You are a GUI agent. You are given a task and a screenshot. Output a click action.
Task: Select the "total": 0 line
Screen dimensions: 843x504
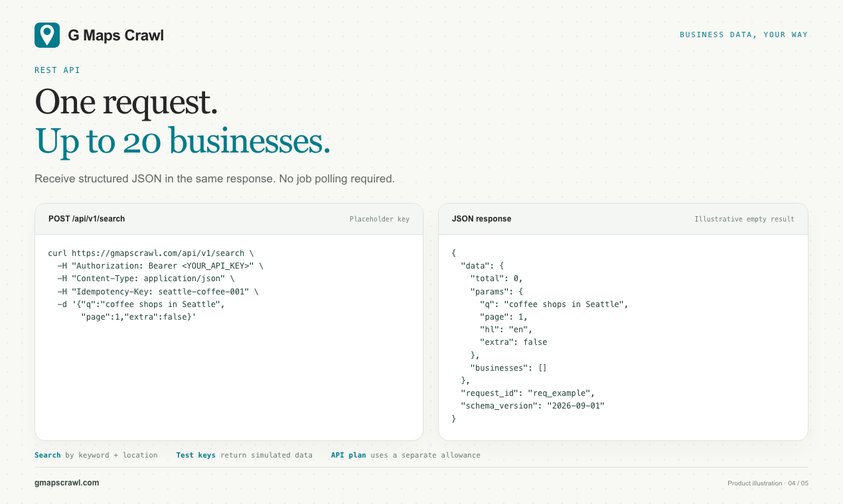coord(497,279)
